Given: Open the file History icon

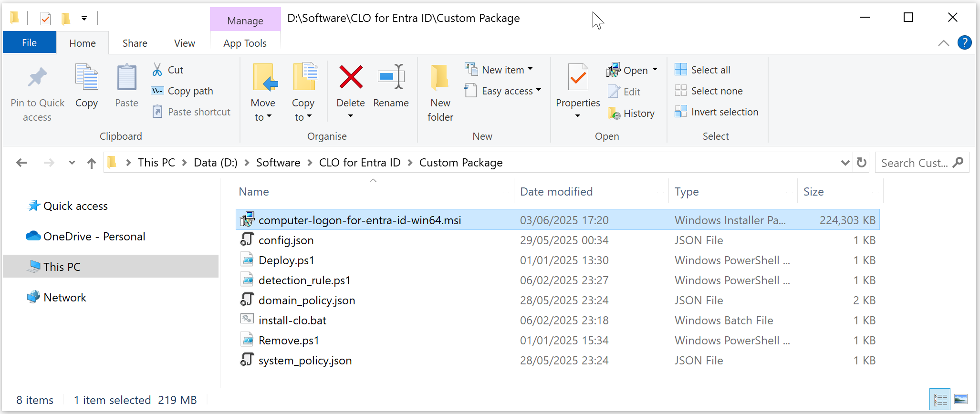Looking at the screenshot, I should 614,114.
